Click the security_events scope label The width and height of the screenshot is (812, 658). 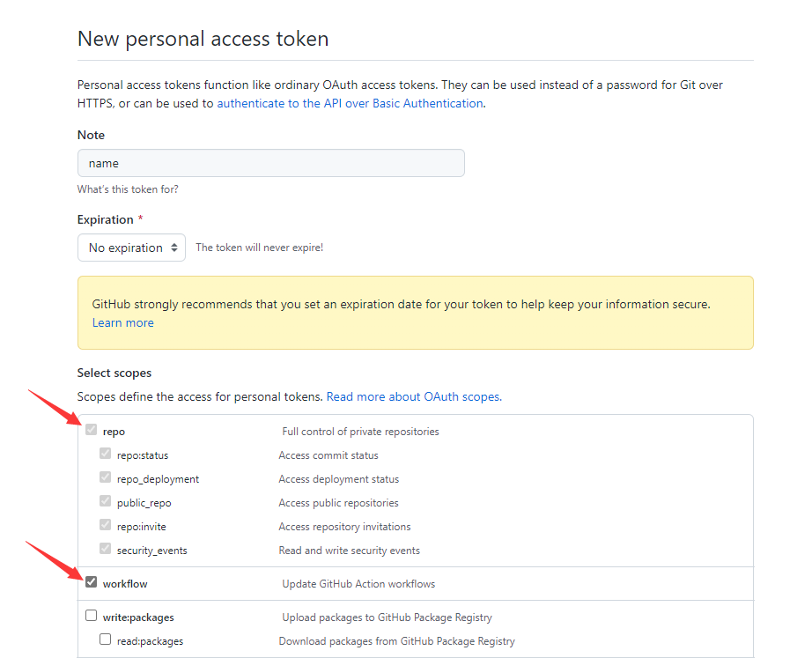151,551
